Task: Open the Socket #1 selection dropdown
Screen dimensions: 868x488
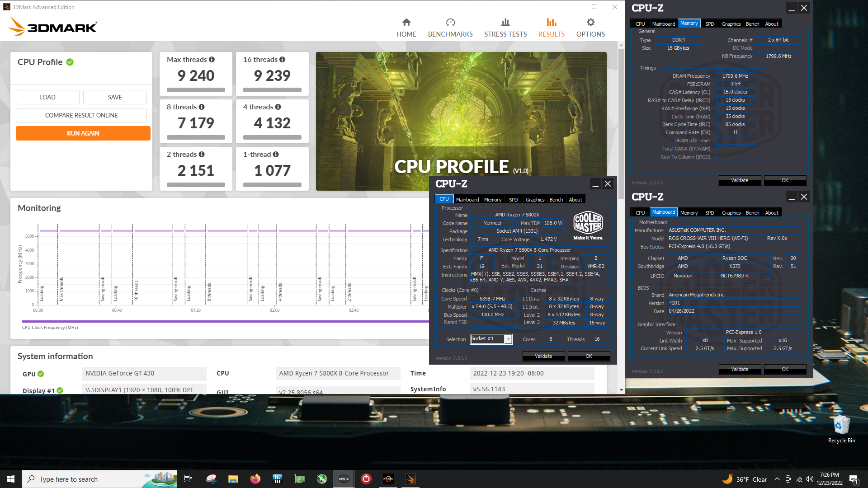Action: point(491,339)
